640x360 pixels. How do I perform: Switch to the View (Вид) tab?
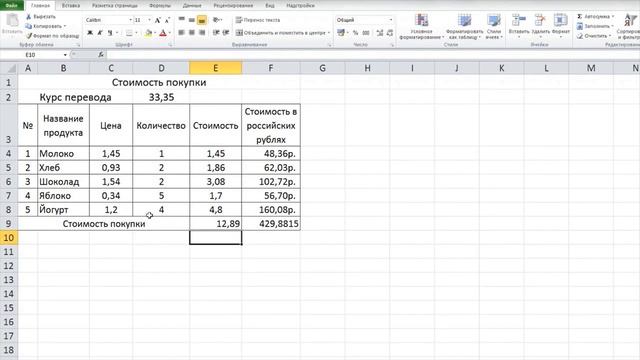pyautogui.click(x=270, y=6)
